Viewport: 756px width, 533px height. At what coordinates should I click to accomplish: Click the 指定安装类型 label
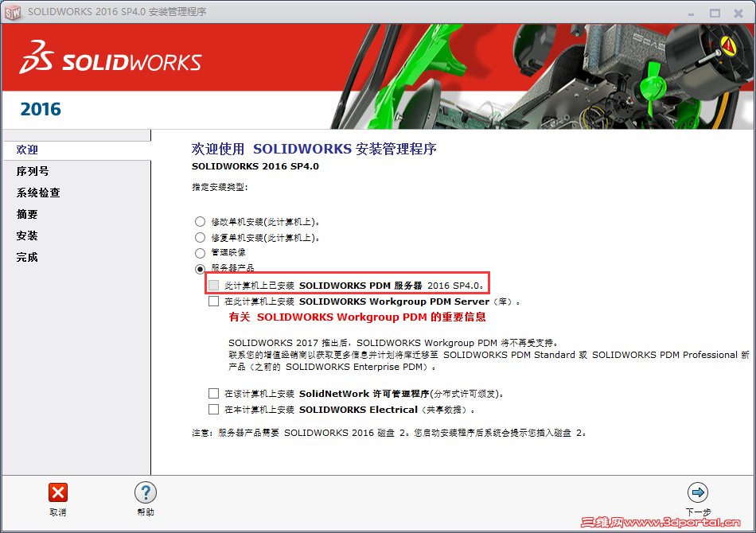pyautogui.click(x=220, y=187)
